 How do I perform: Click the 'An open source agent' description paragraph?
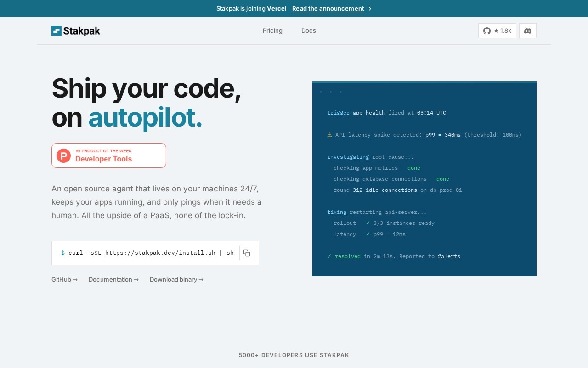coord(157,202)
